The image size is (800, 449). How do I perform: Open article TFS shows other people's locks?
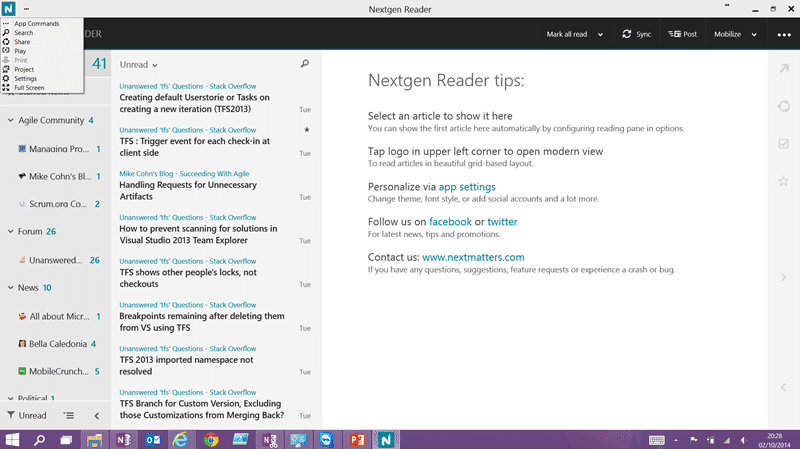tap(188, 278)
